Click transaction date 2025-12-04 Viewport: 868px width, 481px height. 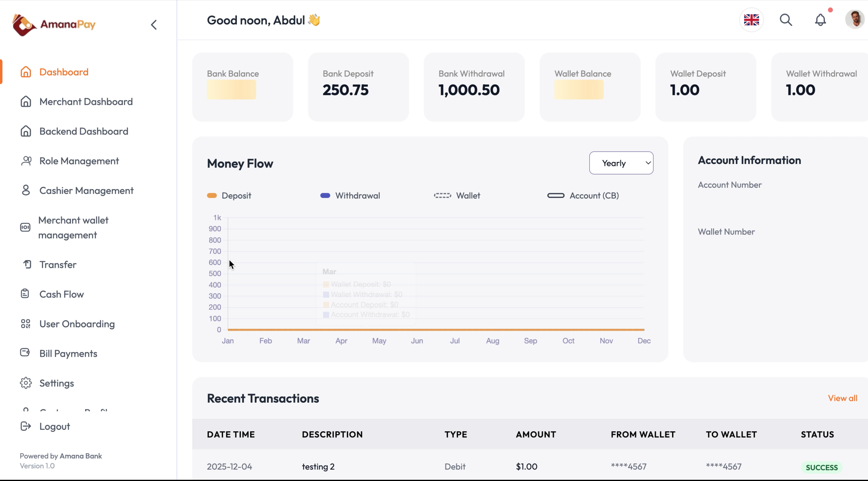229,467
